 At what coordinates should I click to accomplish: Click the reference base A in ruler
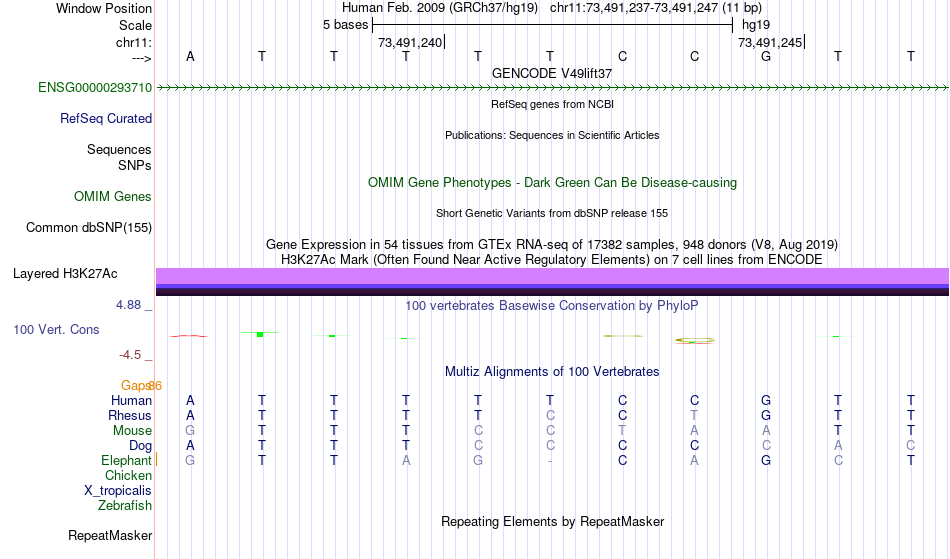(x=190, y=57)
